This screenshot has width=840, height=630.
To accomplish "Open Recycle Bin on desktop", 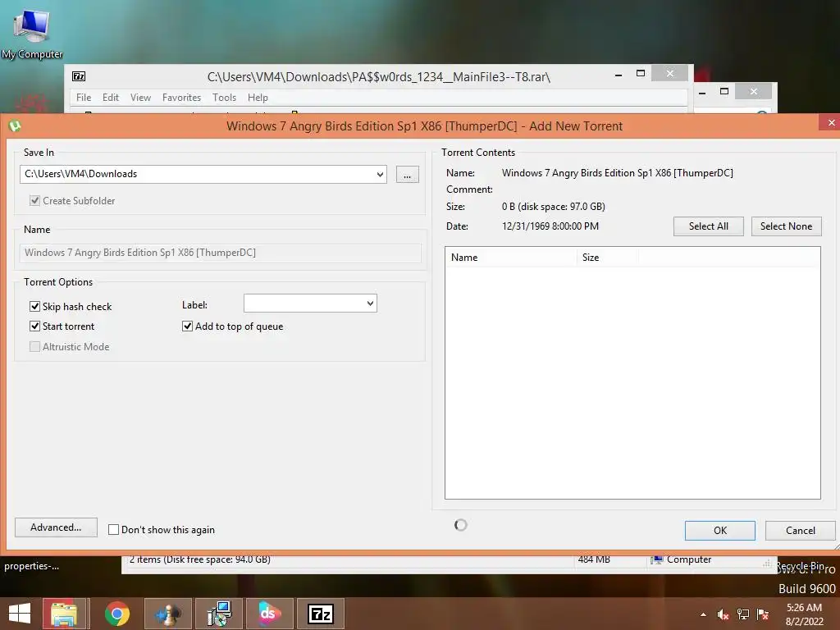I will coord(800,566).
